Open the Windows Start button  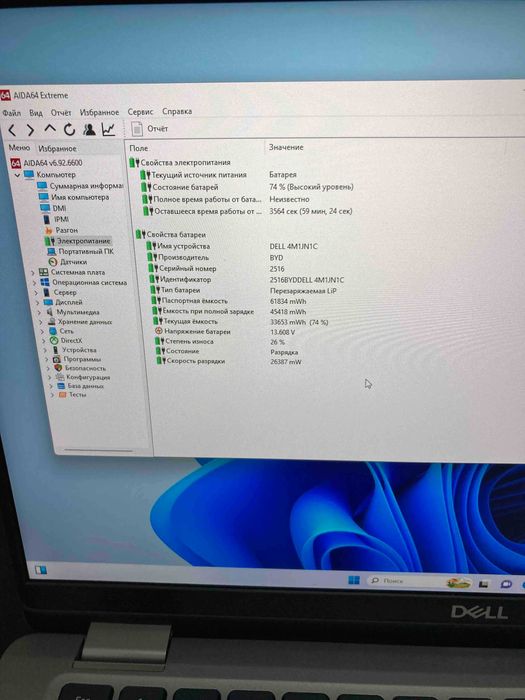354,580
